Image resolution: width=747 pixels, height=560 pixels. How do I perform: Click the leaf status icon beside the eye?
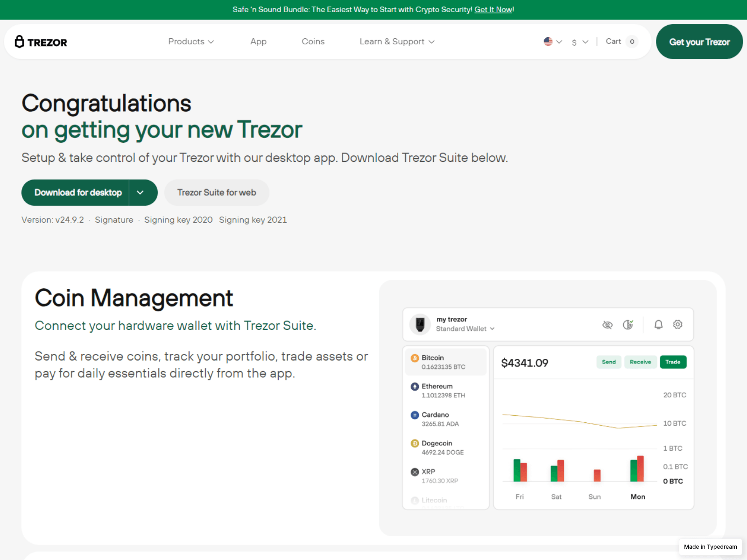(x=628, y=324)
